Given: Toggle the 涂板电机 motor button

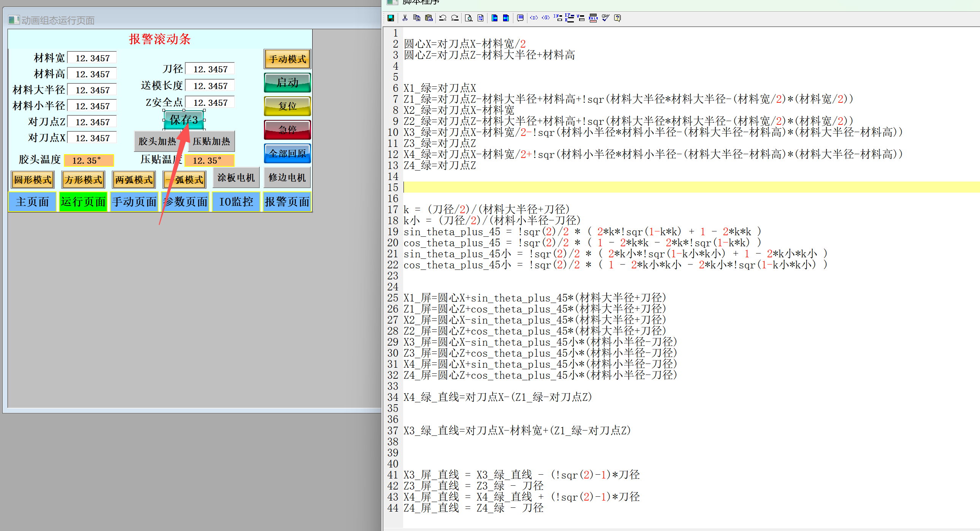Looking at the screenshot, I should [236, 177].
